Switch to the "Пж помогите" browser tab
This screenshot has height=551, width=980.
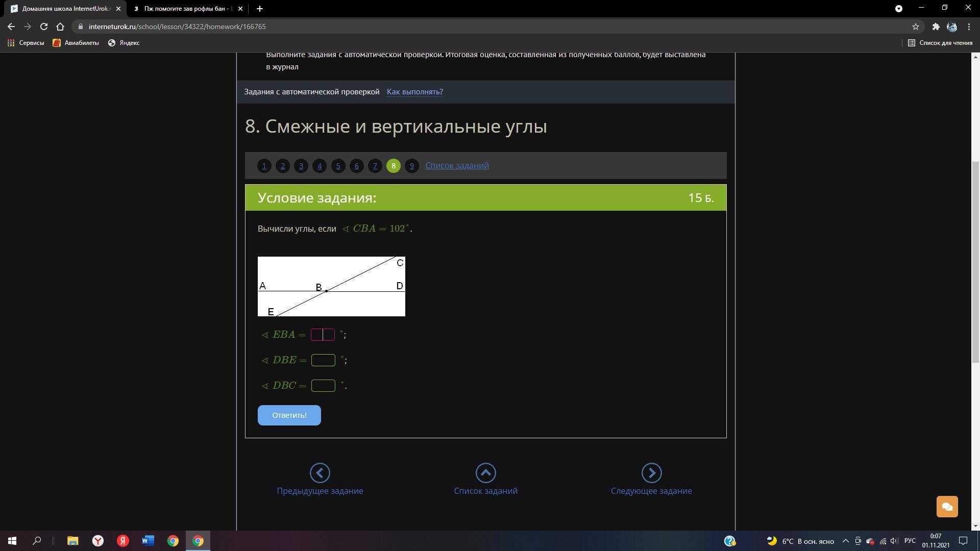click(x=186, y=9)
